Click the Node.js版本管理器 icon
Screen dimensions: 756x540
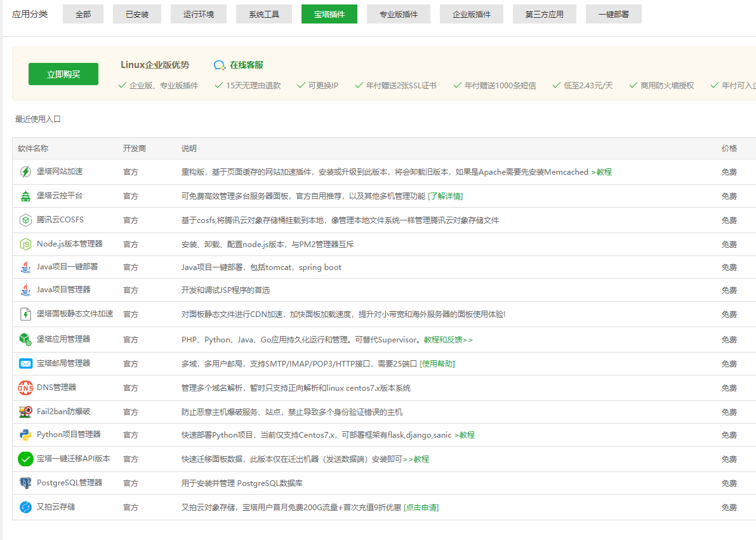(x=25, y=244)
